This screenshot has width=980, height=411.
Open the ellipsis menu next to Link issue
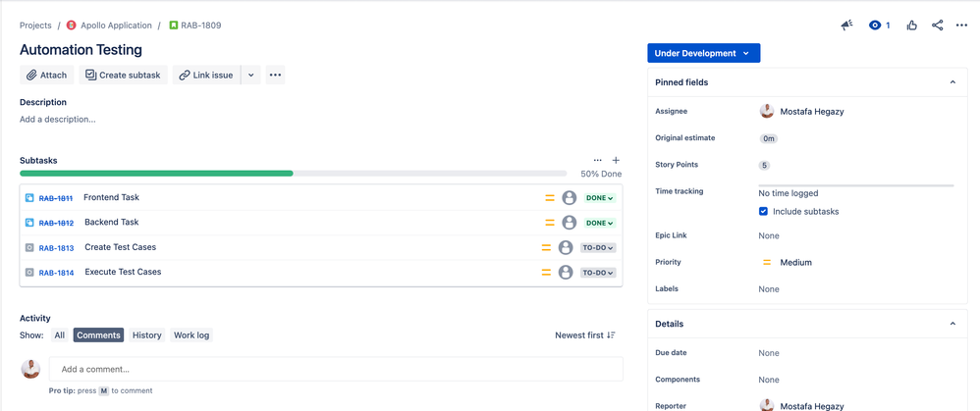pos(275,75)
